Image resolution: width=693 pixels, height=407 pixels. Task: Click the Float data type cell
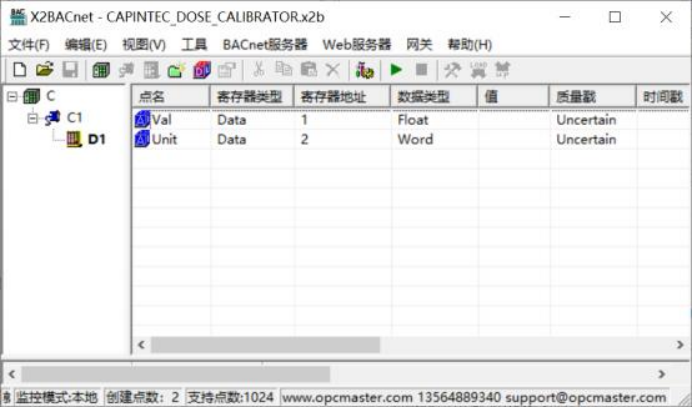[x=413, y=120]
